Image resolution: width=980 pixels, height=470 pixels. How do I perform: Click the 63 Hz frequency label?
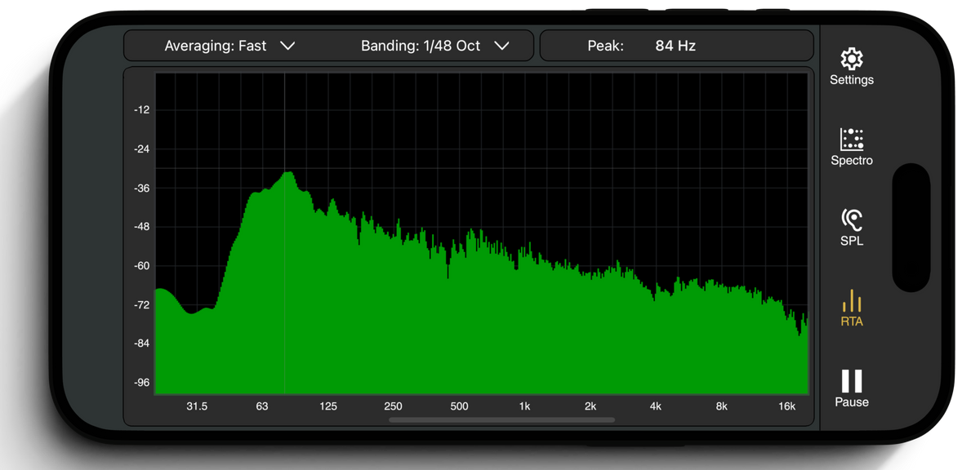(262, 406)
